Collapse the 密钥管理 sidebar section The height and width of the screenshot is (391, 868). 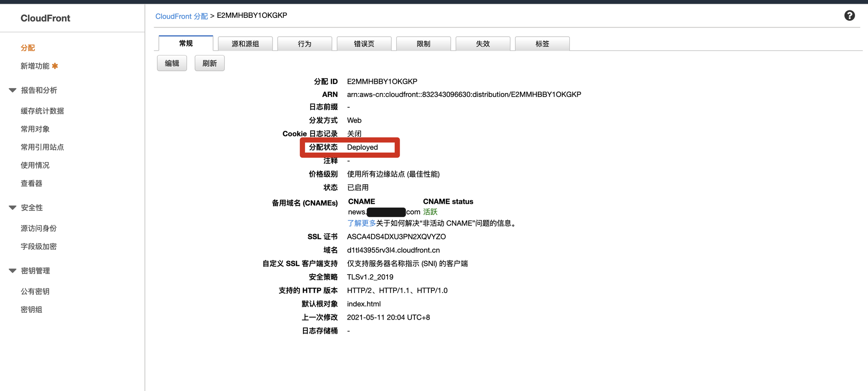[13, 271]
